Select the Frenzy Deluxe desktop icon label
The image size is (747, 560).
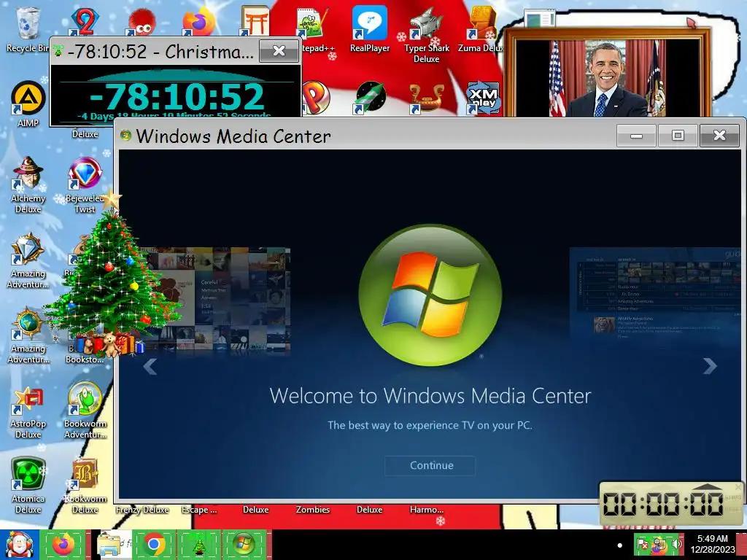[142, 510]
